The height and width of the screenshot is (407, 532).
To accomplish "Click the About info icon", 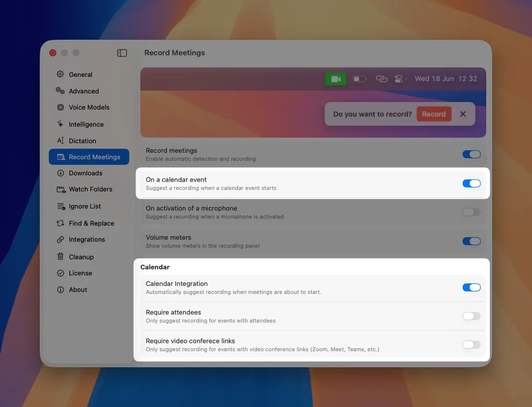I will coord(60,289).
